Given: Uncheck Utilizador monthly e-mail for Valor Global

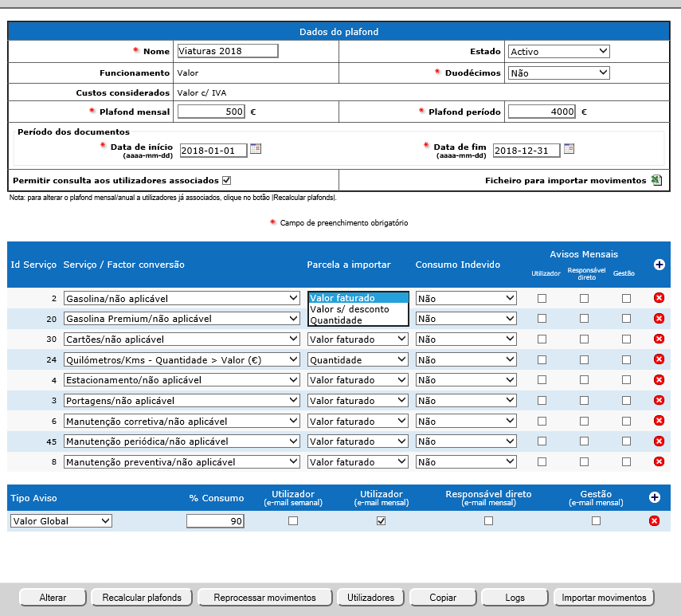Looking at the screenshot, I should tap(381, 520).
